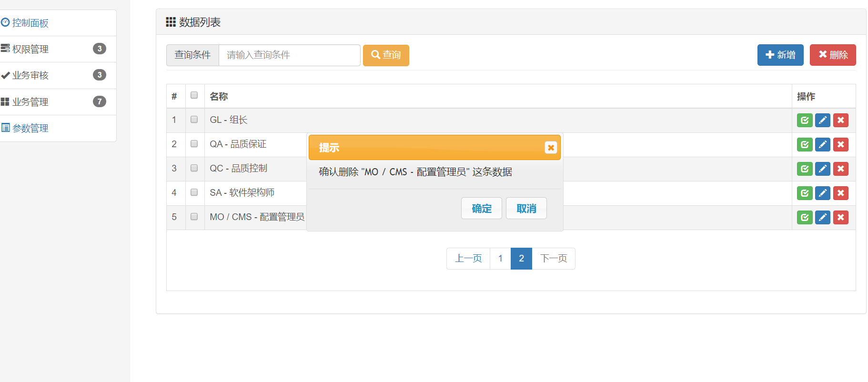Expand the 业务管理 menu
Viewport: 868px width, 382px height.
(58, 102)
